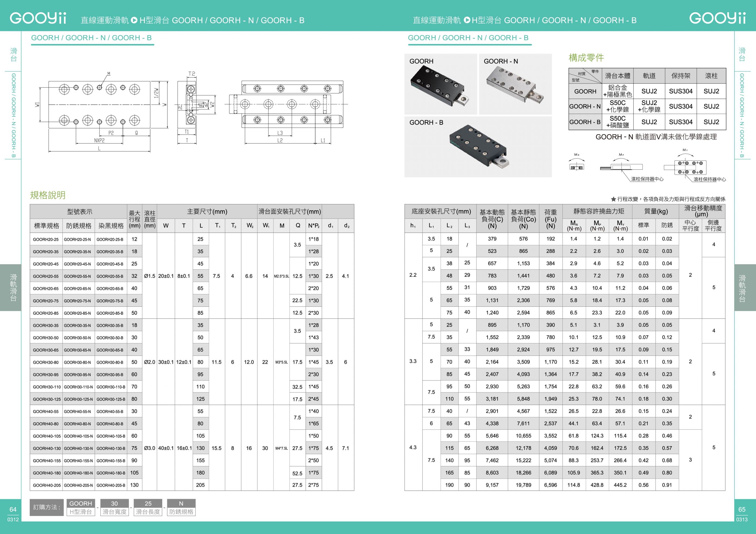This screenshot has width=756, height=534.
Task: Click the 30±0.1 width cell
Action: pyautogui.click(x=166, y=362)
